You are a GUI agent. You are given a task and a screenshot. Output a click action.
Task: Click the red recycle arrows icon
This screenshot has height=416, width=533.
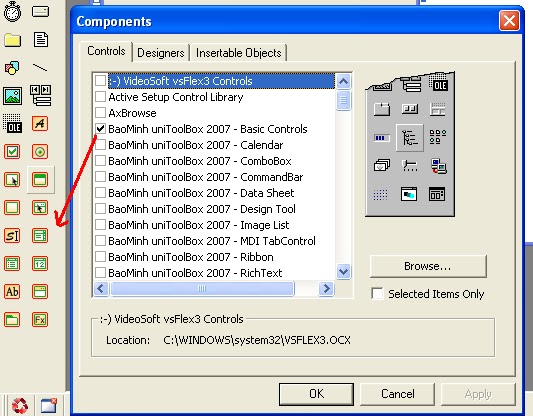click(x=20, y=405)
